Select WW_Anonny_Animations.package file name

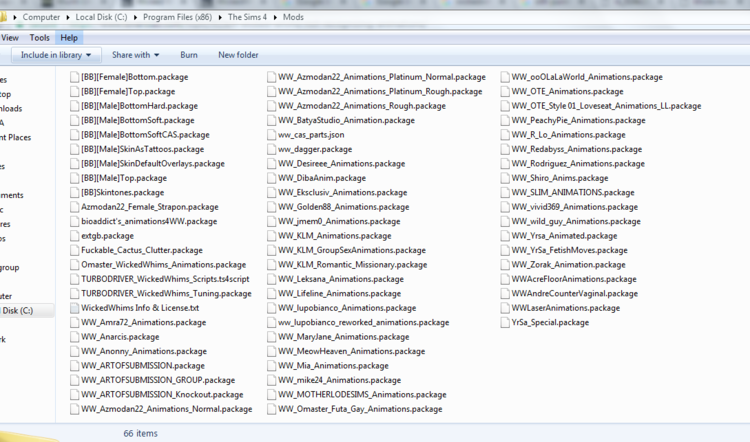pyautogui.click(x=144, y=351)
